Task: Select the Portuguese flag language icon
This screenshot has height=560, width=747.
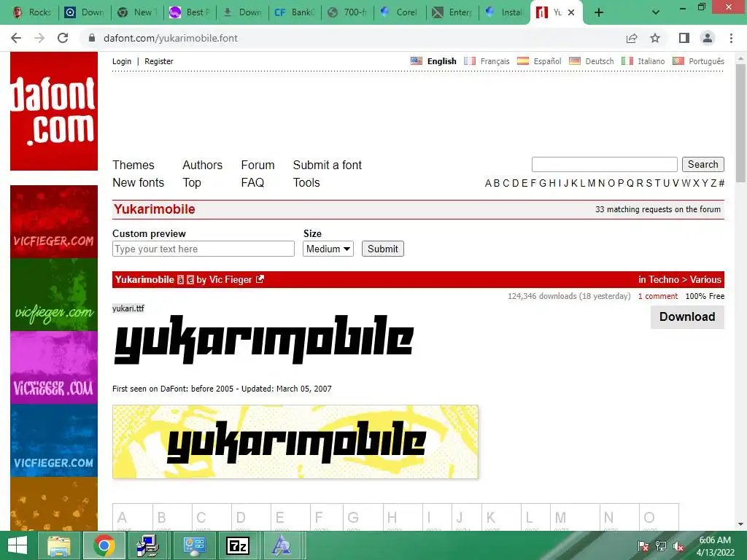Action: point(678,61)
